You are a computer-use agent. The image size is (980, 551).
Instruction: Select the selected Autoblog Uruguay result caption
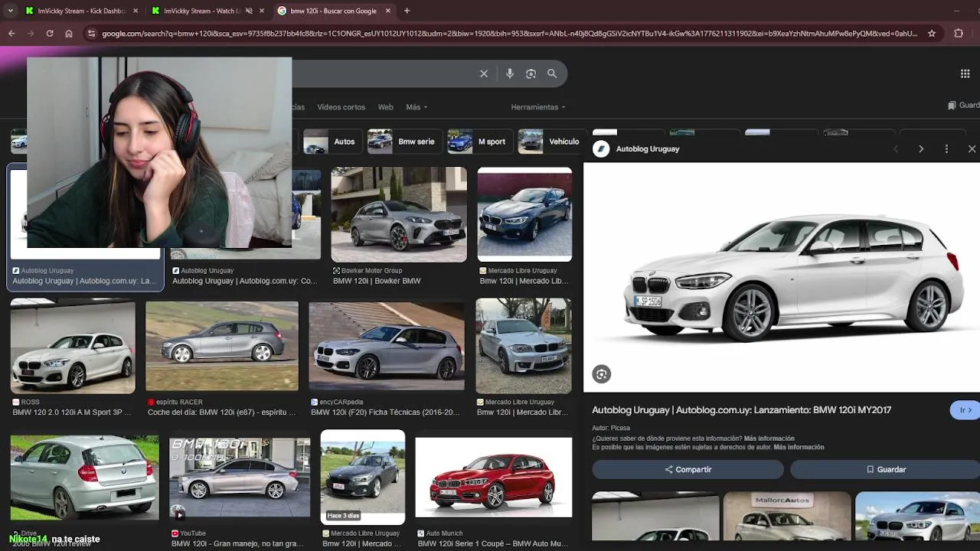84,281
